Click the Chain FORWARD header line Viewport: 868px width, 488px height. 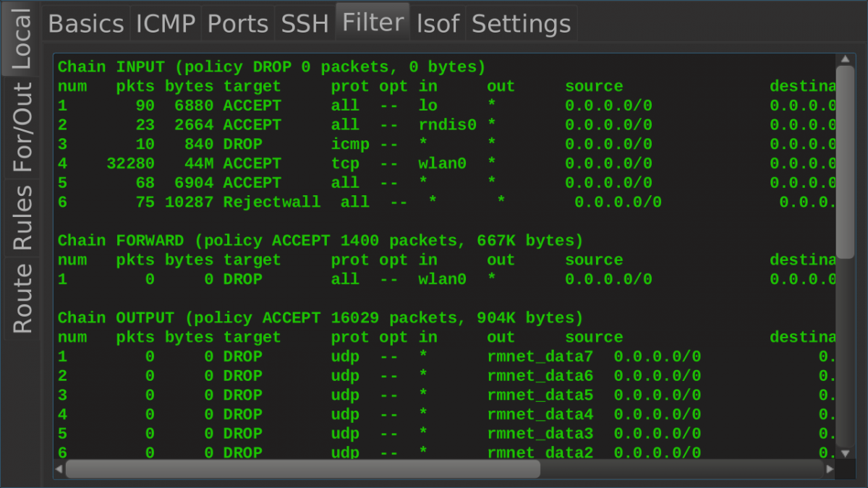pyautogui.click(x=320, y=240)
